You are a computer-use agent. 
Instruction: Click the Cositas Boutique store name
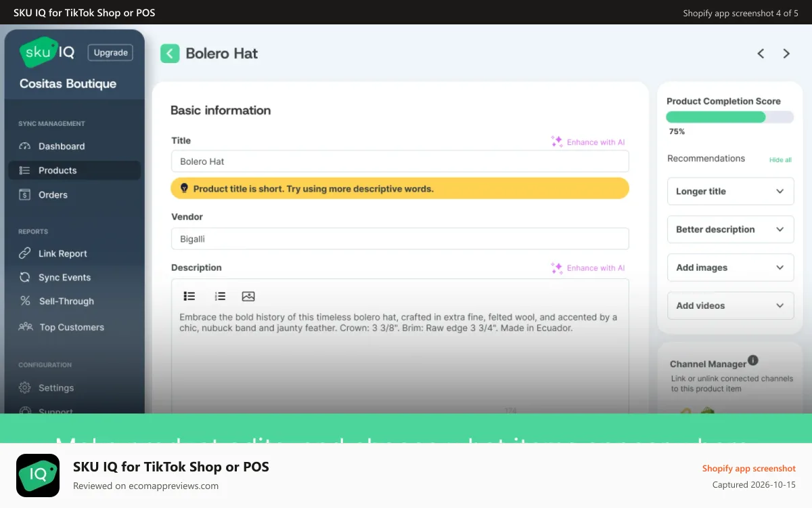click(x=68, y=84)
